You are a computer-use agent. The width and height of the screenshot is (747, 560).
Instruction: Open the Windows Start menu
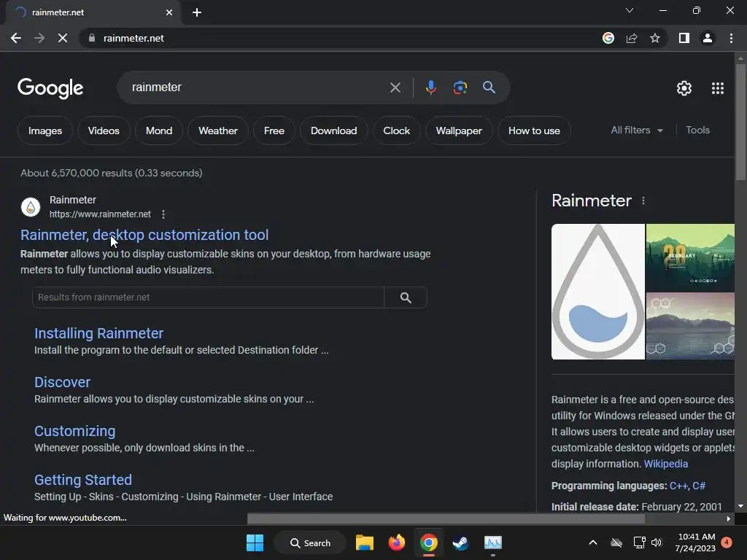coord(255,542)
